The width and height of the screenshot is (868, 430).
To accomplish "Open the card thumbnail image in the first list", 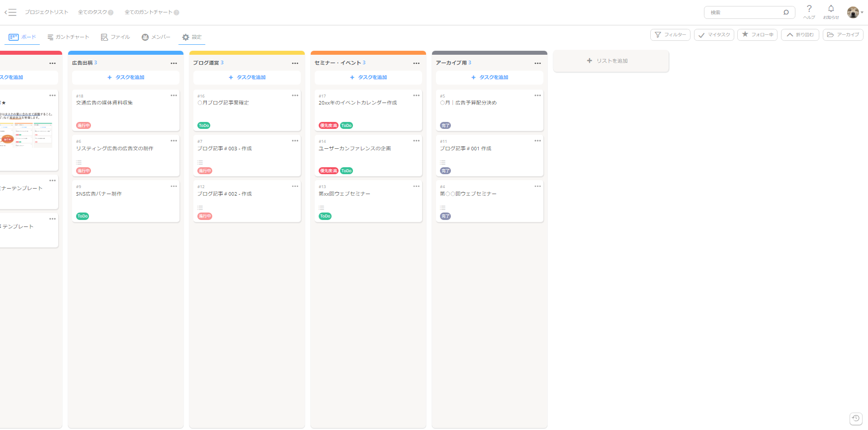I will coord(26,135).
